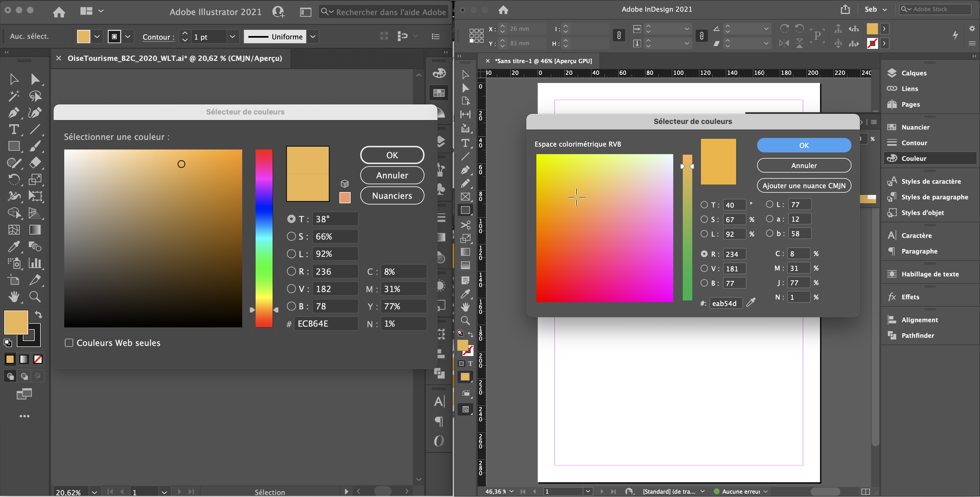Pick the Illustrator Zoom magnifier tool

click(x=35, y=296)
